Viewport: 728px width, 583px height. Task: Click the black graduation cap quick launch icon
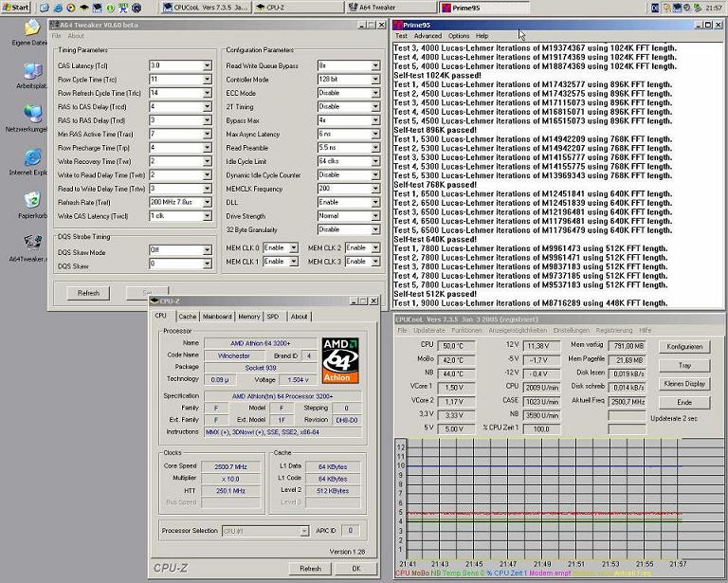pos(84,8)
